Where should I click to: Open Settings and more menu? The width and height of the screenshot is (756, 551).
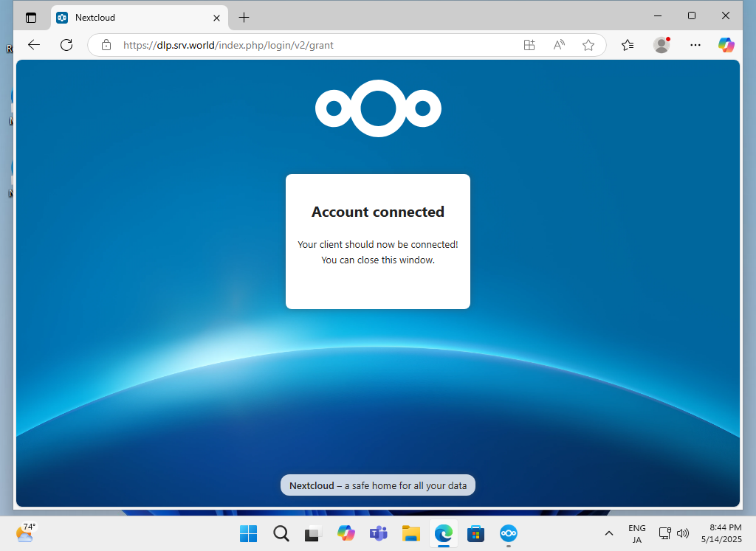coord(695,45)
